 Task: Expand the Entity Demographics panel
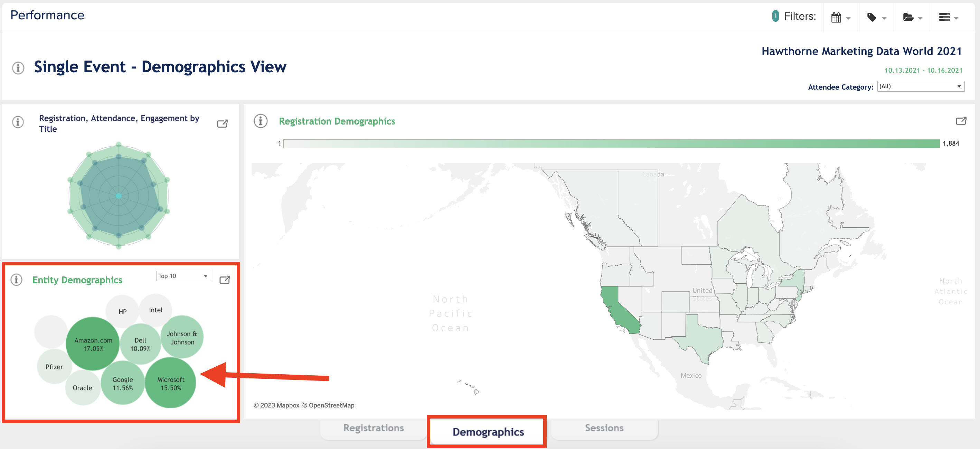pos(225,280)
